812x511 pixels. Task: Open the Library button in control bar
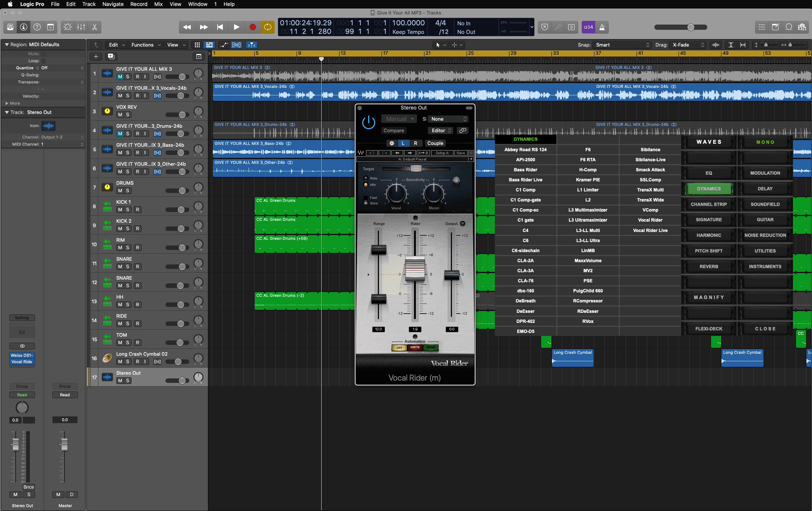[10, 27]
